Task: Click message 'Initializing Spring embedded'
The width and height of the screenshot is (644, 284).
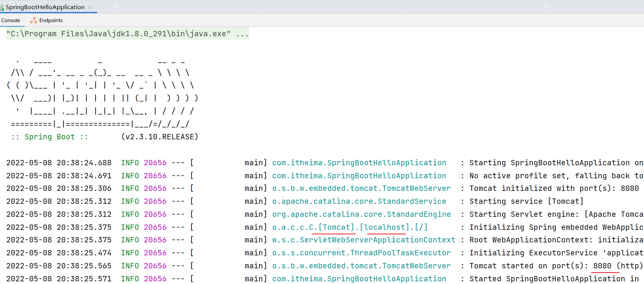Action: (x=534, y=227)
